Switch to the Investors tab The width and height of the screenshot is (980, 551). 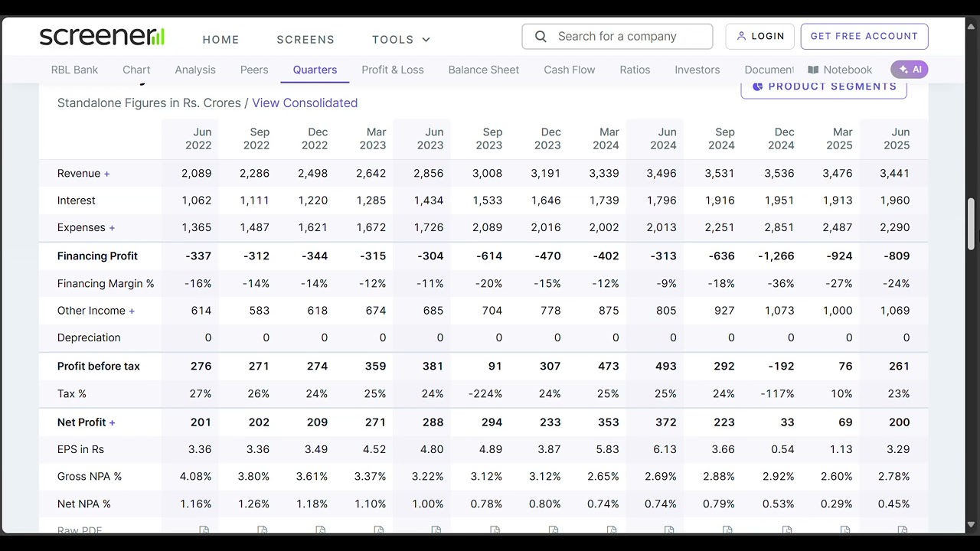point(697,70)
